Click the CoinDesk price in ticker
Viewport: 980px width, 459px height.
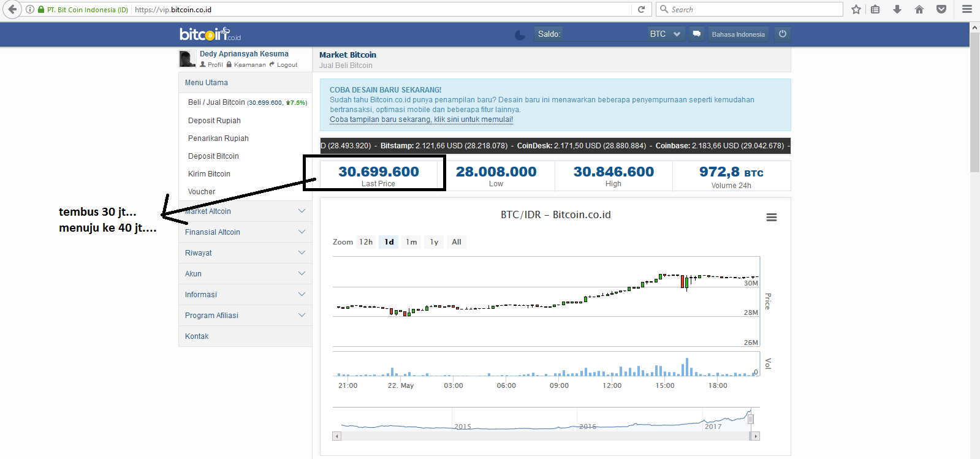tap(582, 146)
